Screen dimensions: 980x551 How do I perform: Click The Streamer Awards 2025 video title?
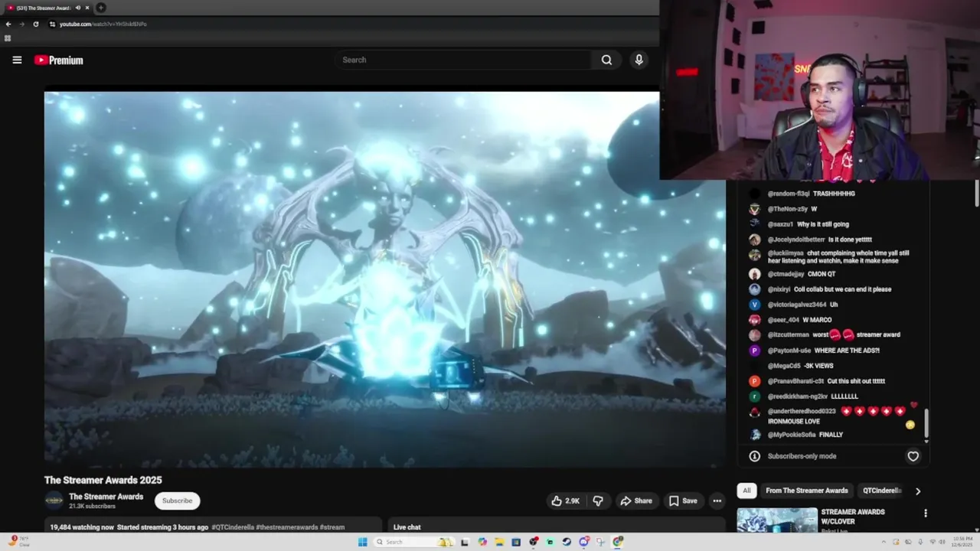point(103,480)
